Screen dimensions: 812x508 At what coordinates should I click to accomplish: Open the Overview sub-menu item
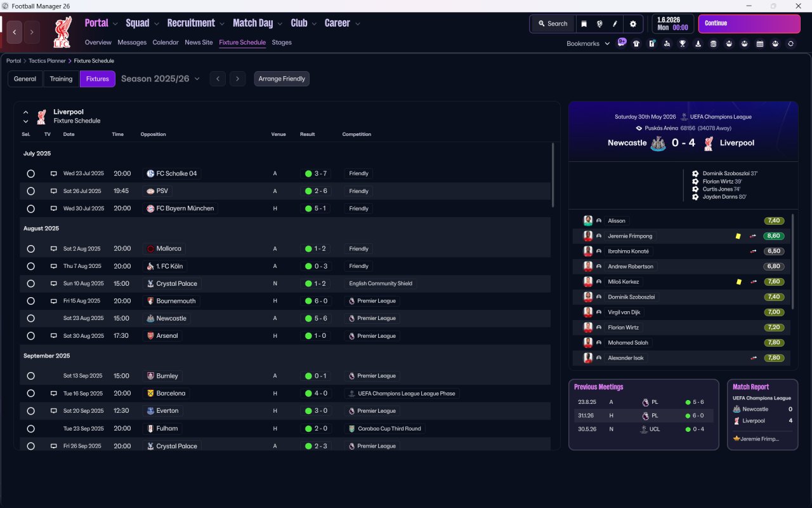coord(98,43)
